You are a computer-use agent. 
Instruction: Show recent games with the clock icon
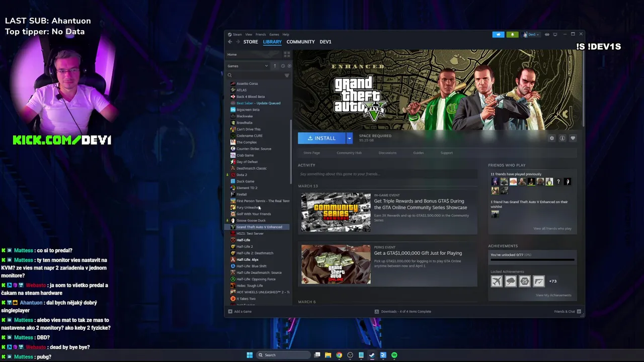[283, 66]
